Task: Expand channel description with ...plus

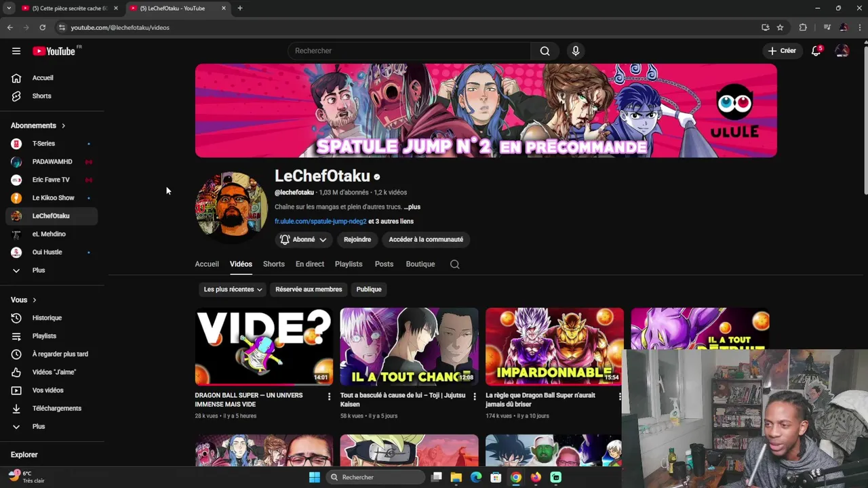Action: (412, 207)
